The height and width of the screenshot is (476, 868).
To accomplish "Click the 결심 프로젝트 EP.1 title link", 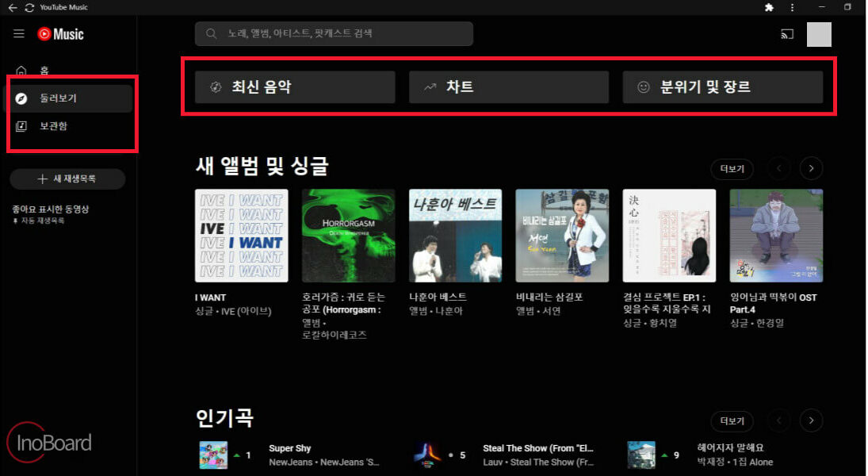I will click(x=667, y=304).
